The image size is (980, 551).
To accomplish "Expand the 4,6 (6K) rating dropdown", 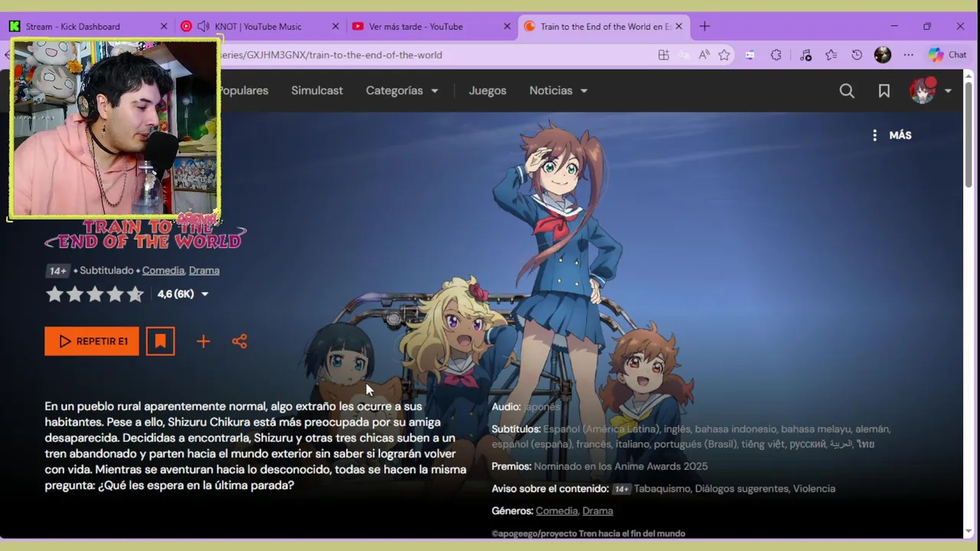I will 204,294.
